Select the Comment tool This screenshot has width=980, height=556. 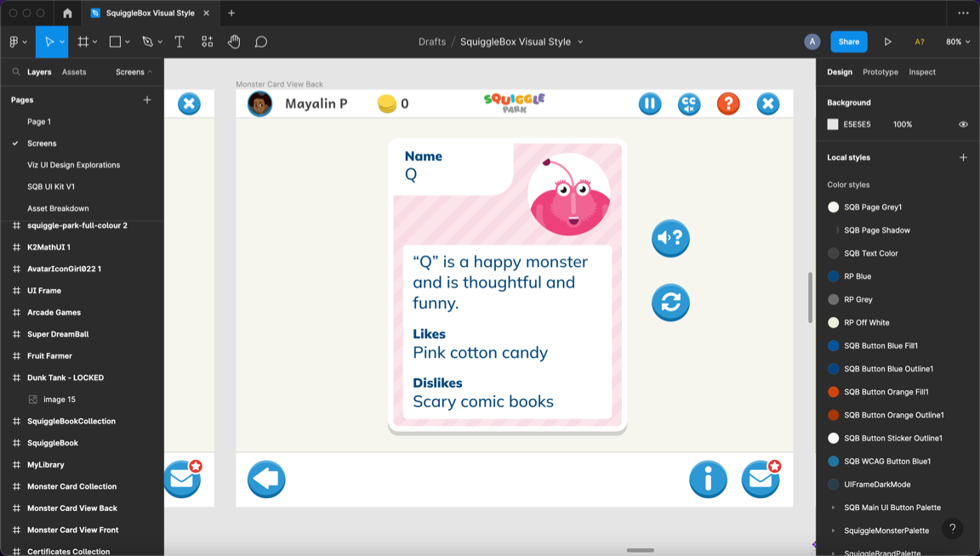pyautogui.click(x=260, y=42)
